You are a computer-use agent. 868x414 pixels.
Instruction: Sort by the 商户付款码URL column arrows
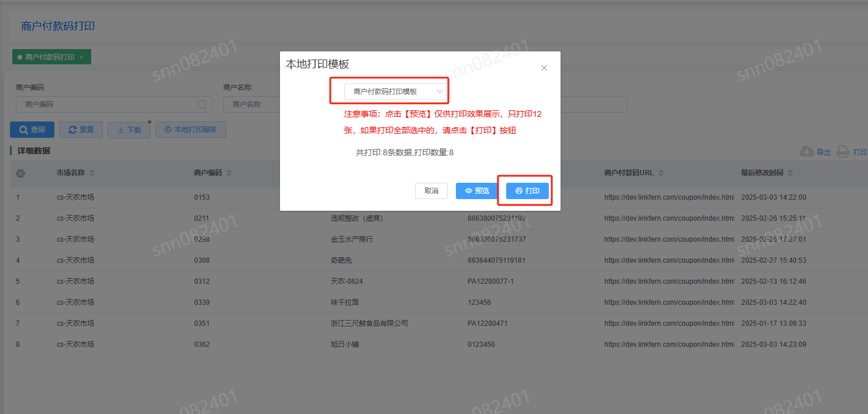tap(660, 173)
